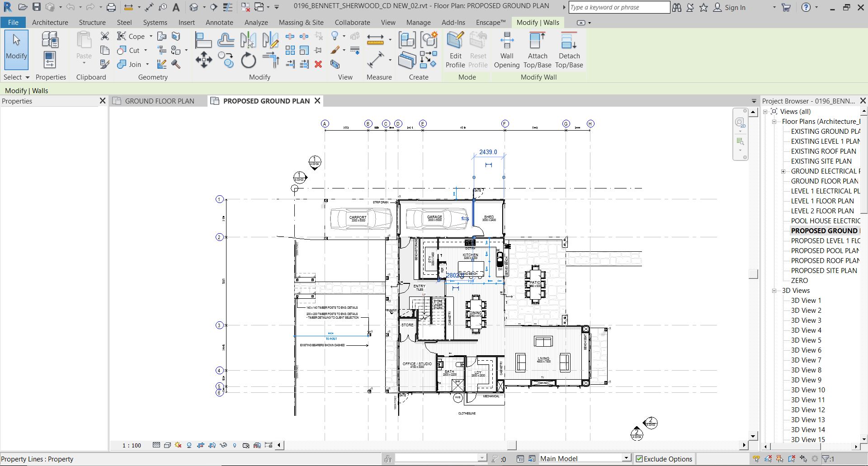Screen dimensions: 868x466
Task: Click the Create Group icon
Action: pos(429,40)
